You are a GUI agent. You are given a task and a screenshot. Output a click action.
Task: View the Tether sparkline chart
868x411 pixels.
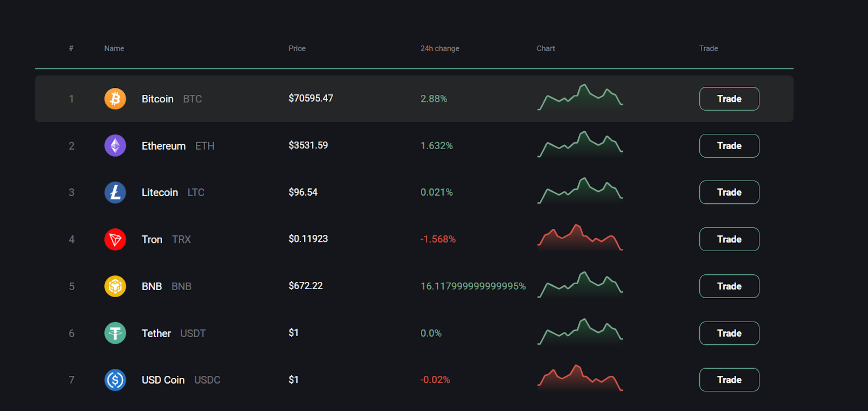coord(580,332)
